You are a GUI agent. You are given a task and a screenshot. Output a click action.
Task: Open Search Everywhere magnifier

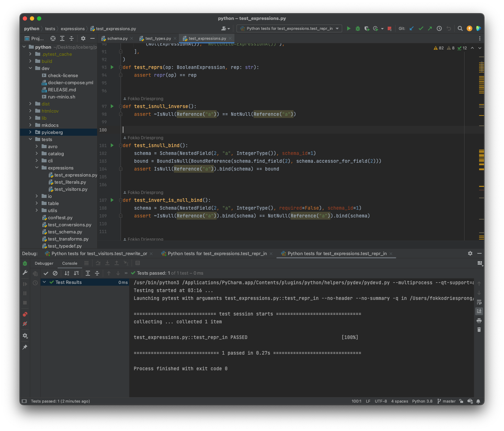(x=460, y=28)
